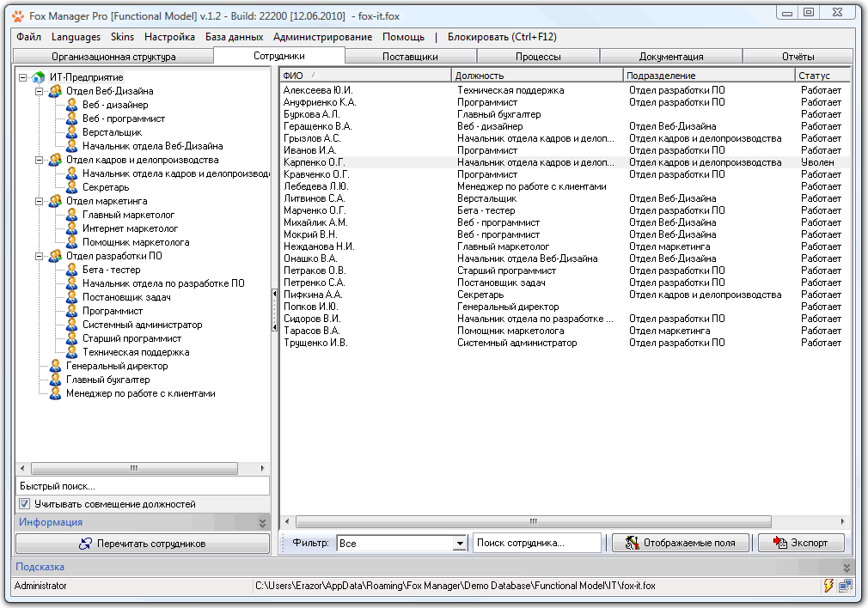Screen dimensions: 868x608
Task: Click the network computers status bar icon
Action: pyautogui.click(x=846, y=586)
